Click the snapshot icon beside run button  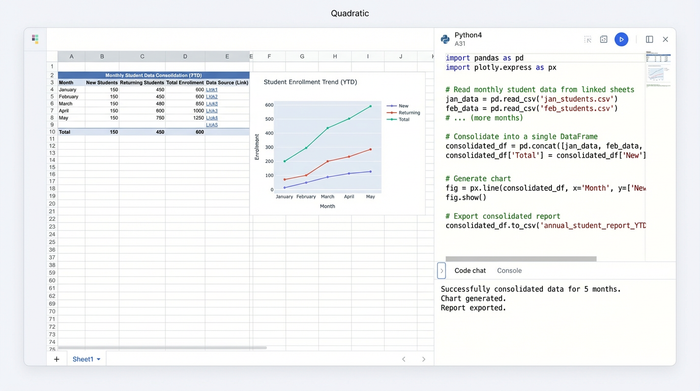pos(604,39)
